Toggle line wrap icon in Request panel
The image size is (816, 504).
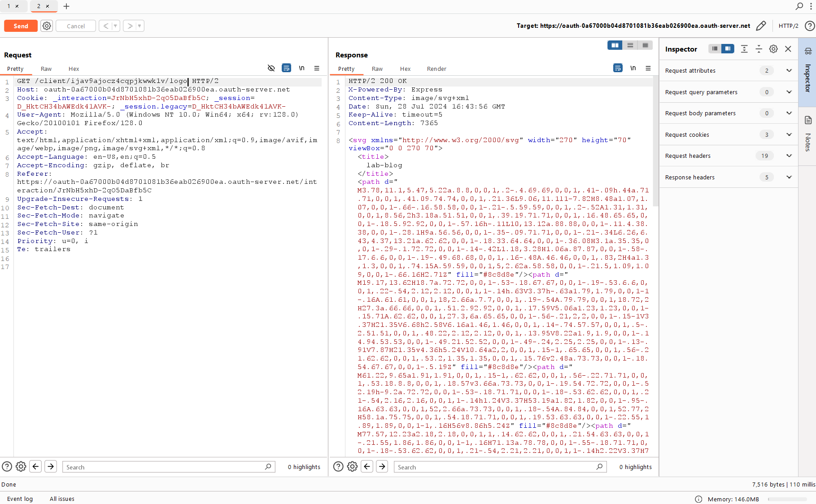(x=286, y=68)
